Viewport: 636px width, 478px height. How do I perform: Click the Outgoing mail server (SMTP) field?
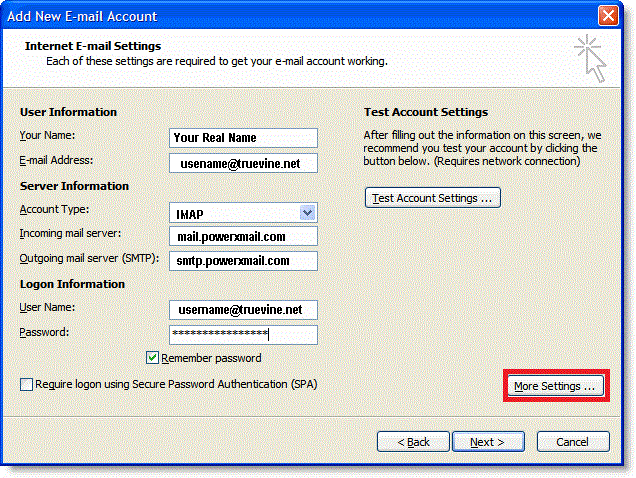[x=243, y=261]
